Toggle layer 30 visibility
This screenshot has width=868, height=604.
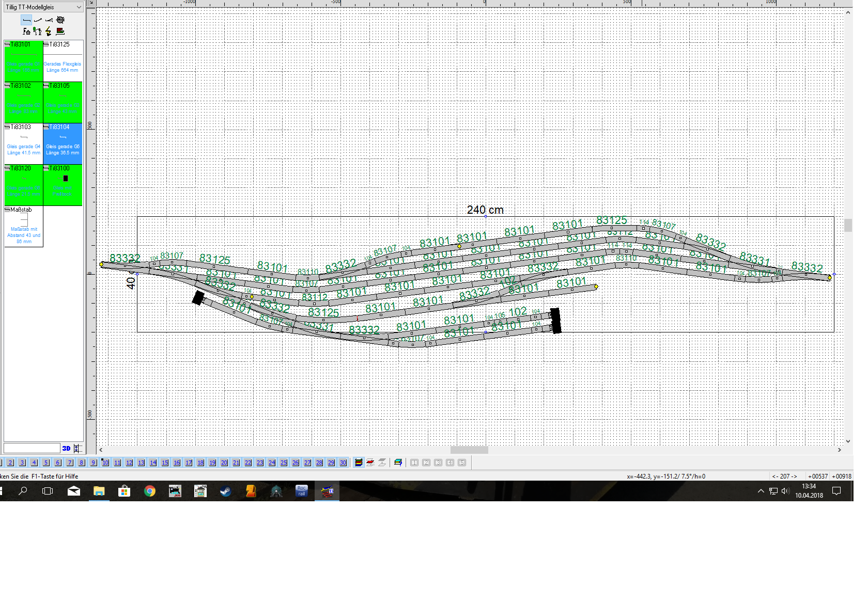point(343,463)
